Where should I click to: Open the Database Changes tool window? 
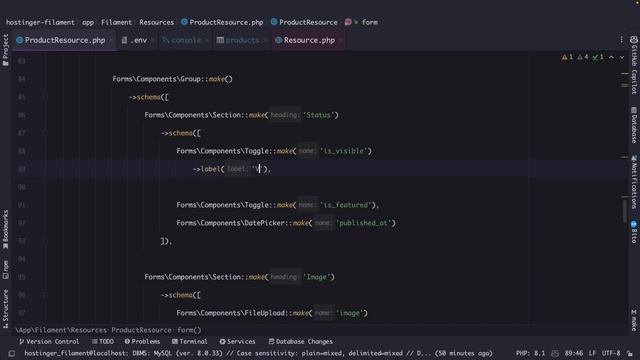point(300,342)
